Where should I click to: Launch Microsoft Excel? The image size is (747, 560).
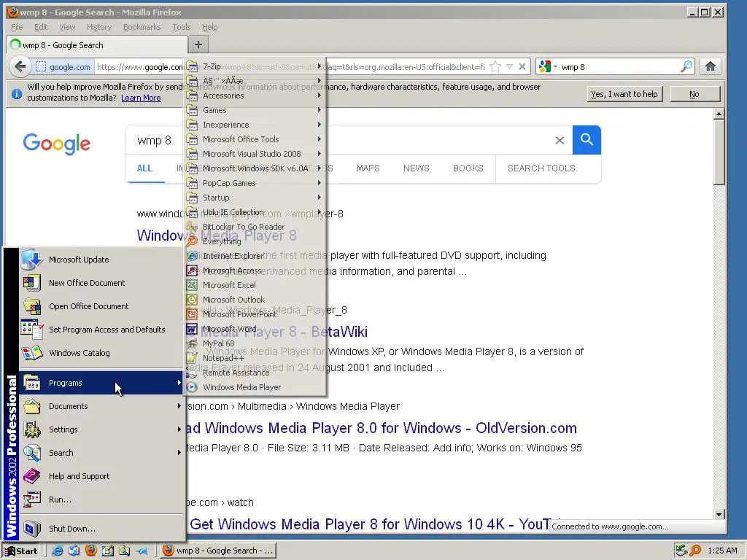(255, 285)
